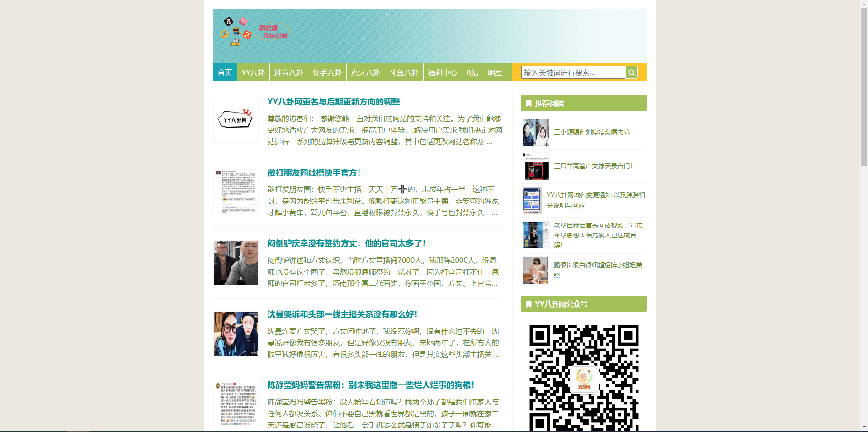Open recommended link 王小源曝和刘婷婷离婚内幕
This screenshot has height=432, width=868.
tap(592, 132)
